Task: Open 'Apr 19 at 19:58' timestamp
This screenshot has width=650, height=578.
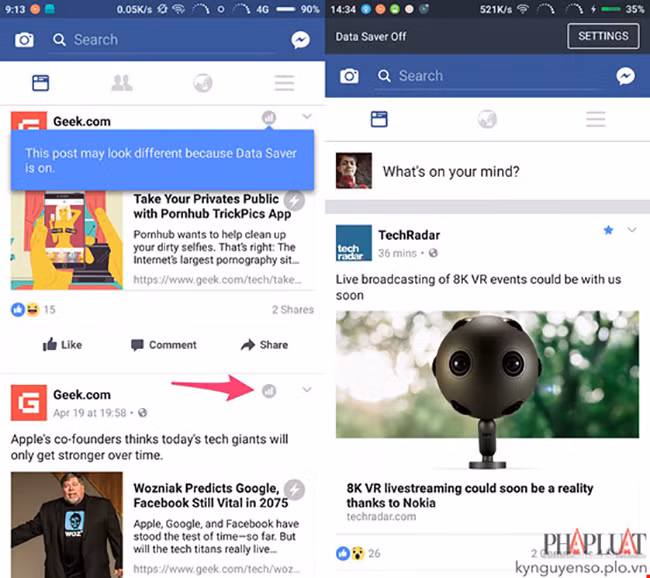Action: point(90,413)
